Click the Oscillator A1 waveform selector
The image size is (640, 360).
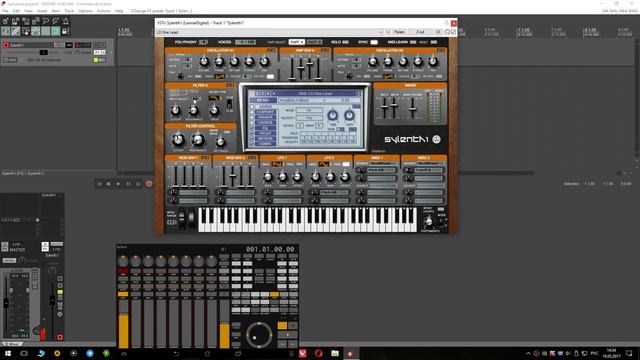point(220,76)
